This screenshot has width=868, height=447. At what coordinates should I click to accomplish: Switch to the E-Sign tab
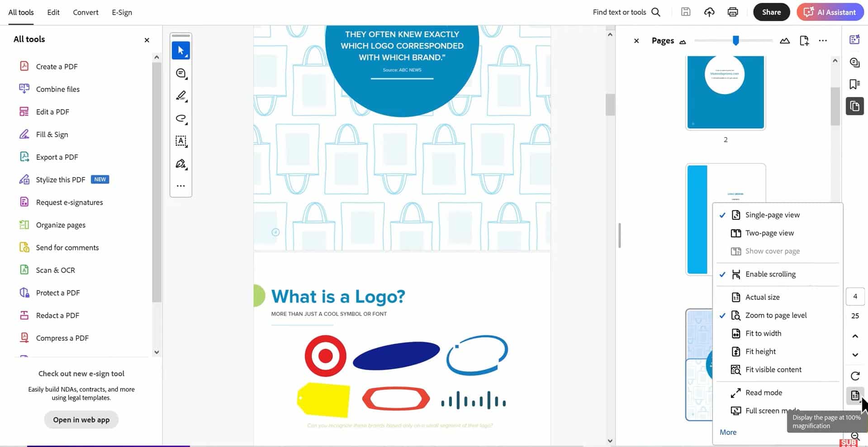pyautogui.click(x=122, y=12)
